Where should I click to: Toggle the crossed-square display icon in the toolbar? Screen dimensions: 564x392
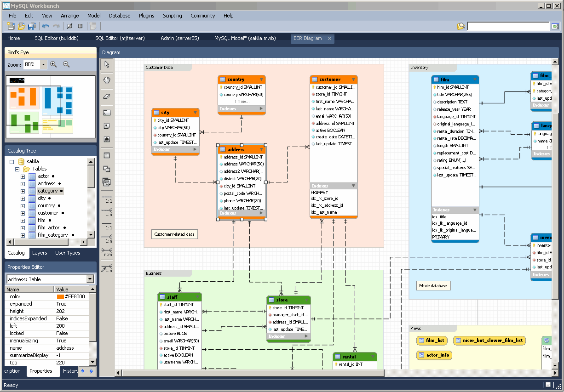(69, 26)
